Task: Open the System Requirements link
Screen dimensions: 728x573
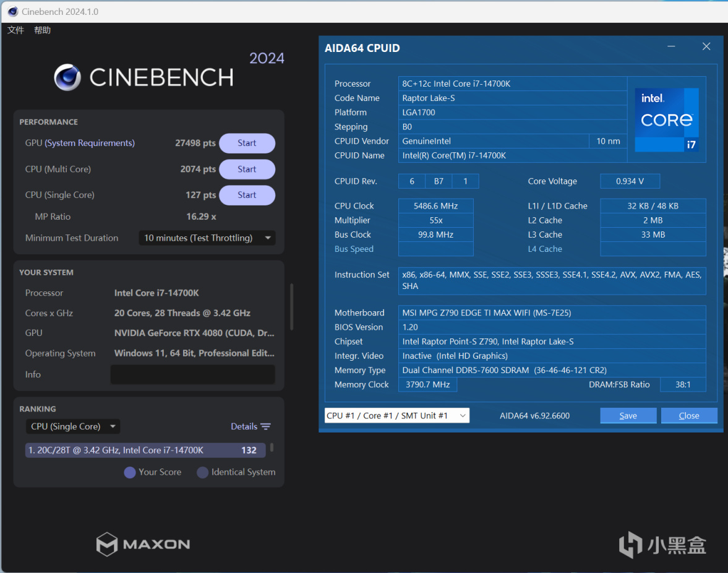Action: [x=90, y=143]
